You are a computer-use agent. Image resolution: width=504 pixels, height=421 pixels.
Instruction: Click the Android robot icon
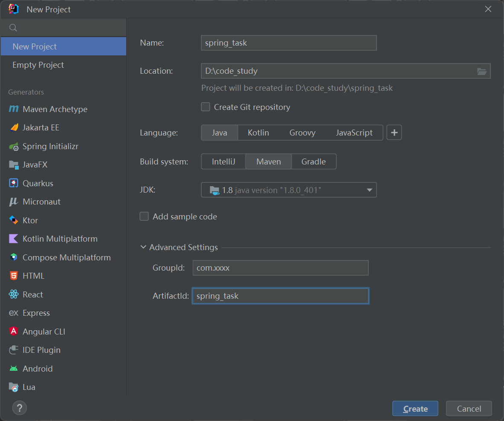click(x=14, y=368)
